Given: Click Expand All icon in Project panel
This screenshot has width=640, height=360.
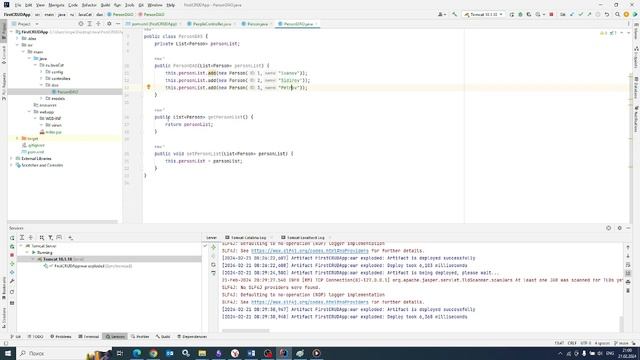Looking at the screenshot, I should pos(90,24).
